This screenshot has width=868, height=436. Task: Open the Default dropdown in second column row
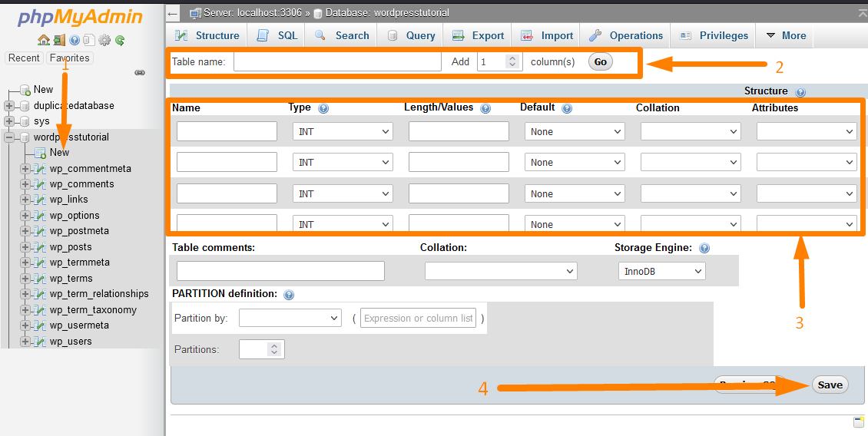coord(575,163)
